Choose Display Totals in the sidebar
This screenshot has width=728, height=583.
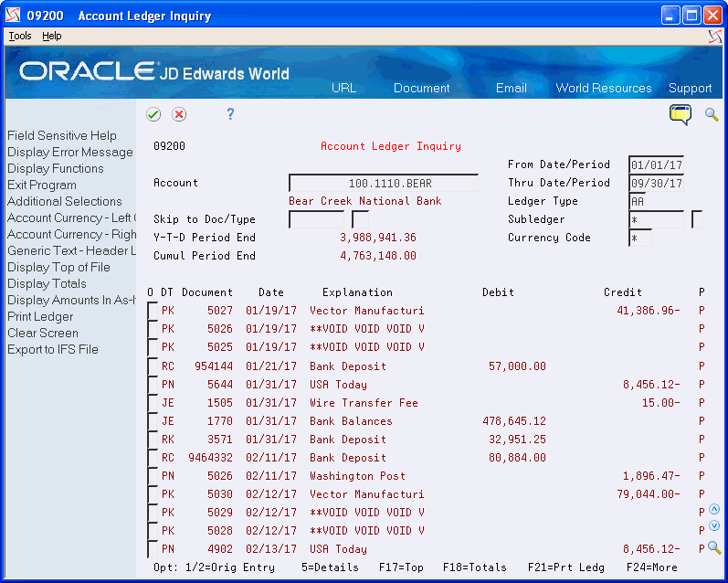point(47,284)
